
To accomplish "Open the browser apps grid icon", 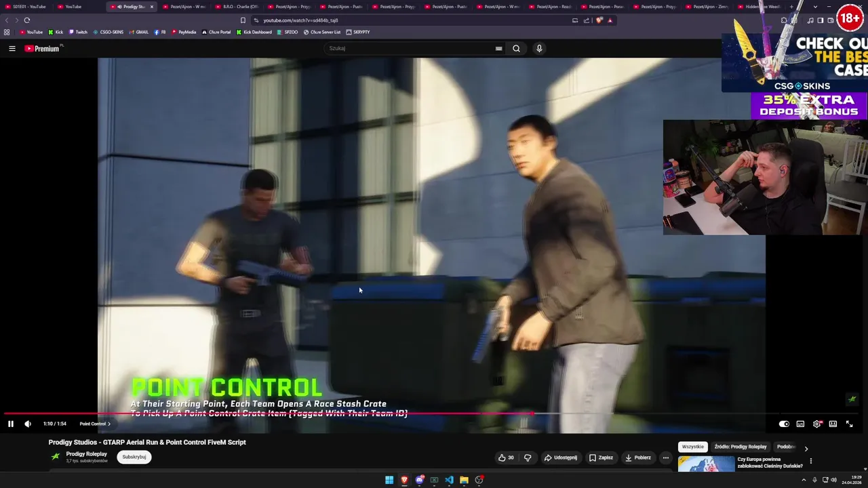I will tap(7, 32).
